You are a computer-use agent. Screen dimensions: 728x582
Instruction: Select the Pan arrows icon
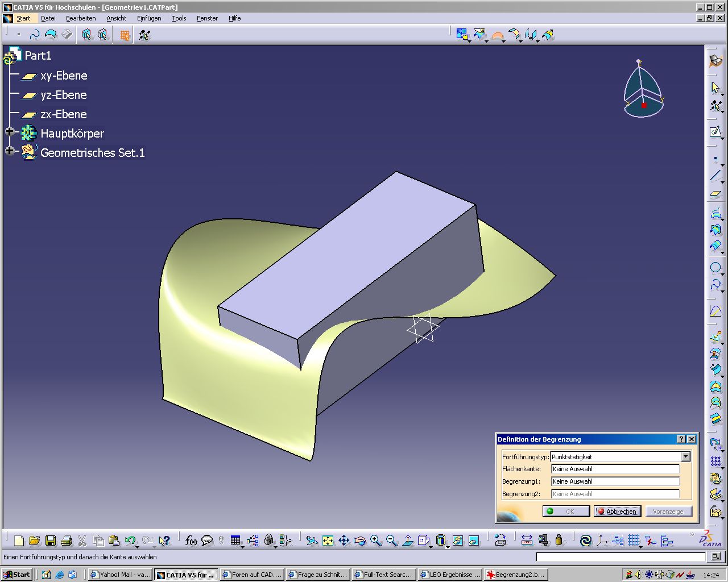(344, 541)
